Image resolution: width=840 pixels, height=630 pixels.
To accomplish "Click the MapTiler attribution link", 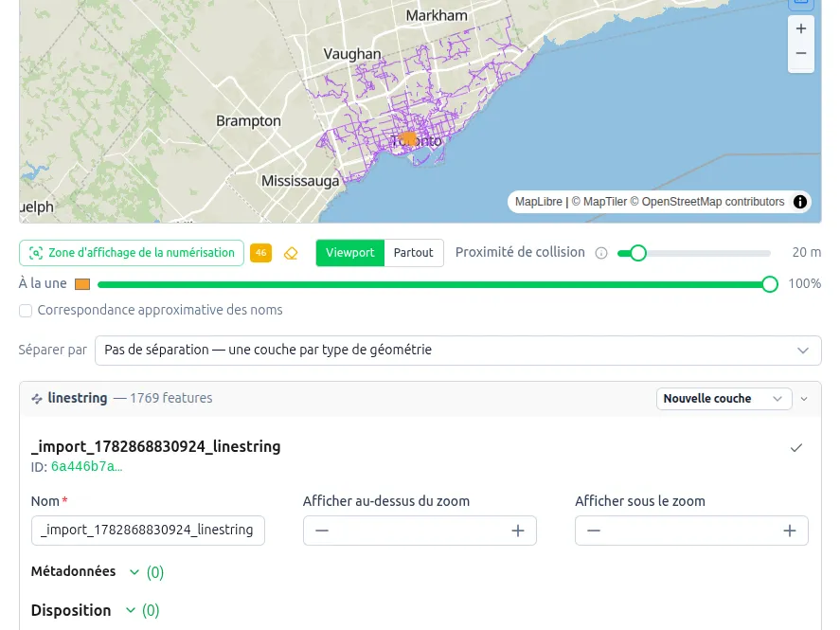I will point(599,202).
